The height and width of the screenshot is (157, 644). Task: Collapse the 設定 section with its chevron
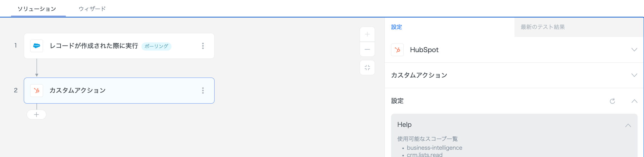tap(634, 101)
